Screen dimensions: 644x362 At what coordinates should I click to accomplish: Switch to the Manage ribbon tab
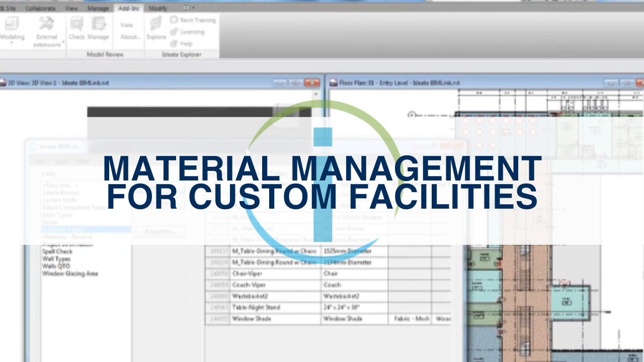98,8
